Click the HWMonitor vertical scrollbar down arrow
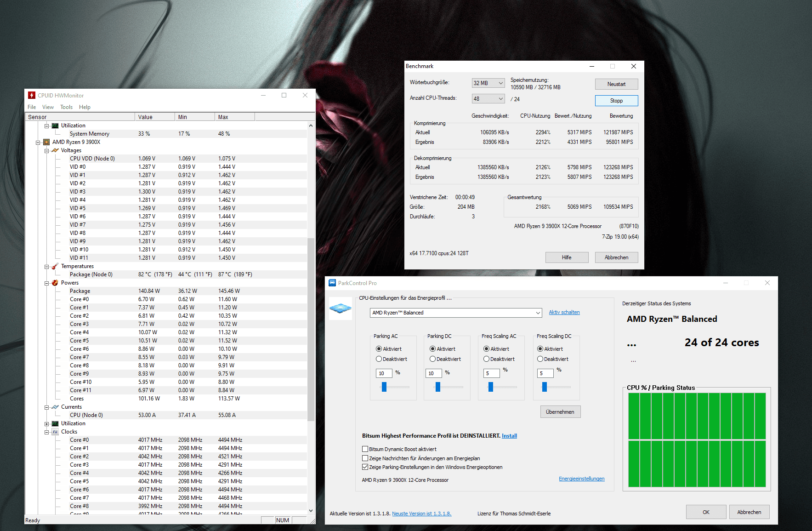The height and width of the screenshot is (531, 812). click(x=311, y=510)
